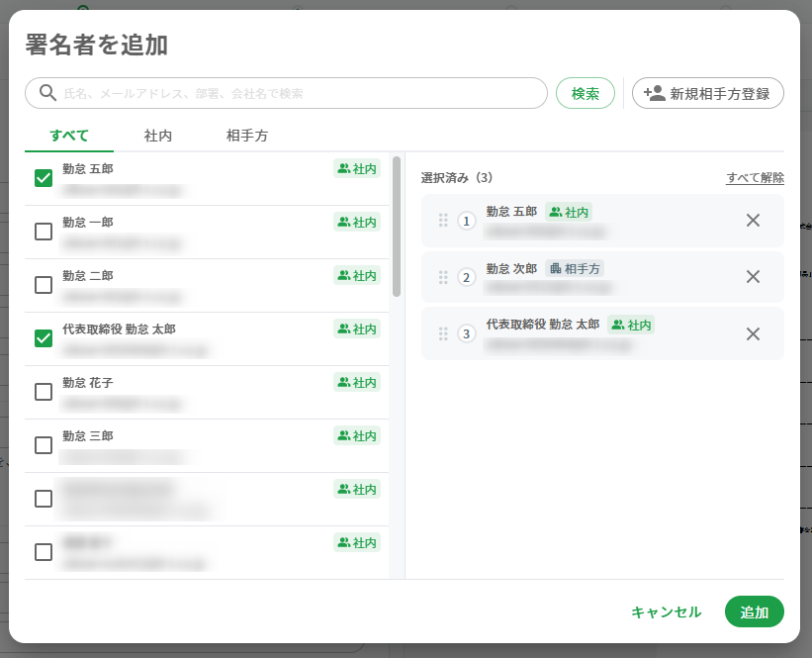812x658 pixels.
Task: Click 社内 badge in selected 代表取締役 勤怠 太郎
Action: tap(631, 325)
